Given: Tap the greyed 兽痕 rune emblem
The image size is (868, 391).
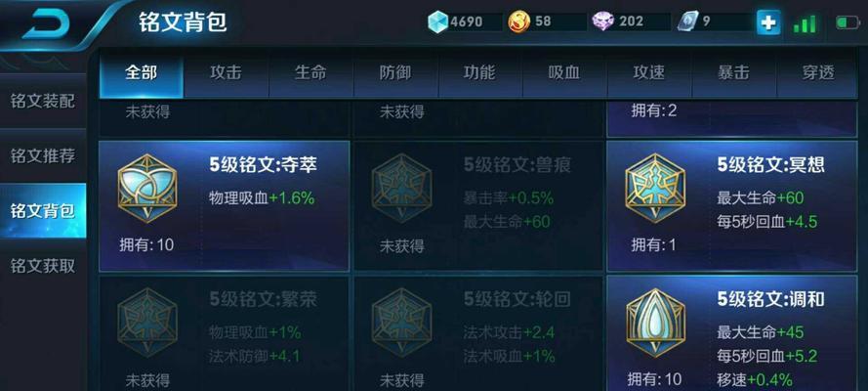Looking at the screenshot, I should point(401,189).
